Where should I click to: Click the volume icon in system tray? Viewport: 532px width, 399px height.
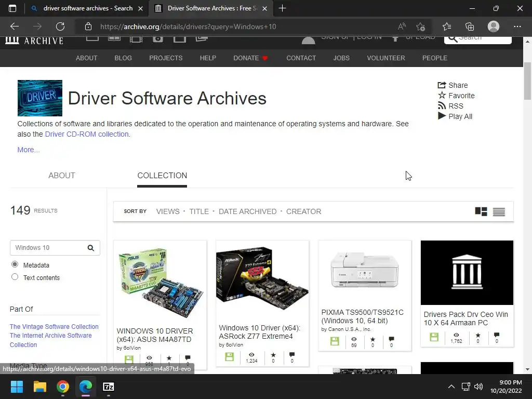(x=478, y=387)
